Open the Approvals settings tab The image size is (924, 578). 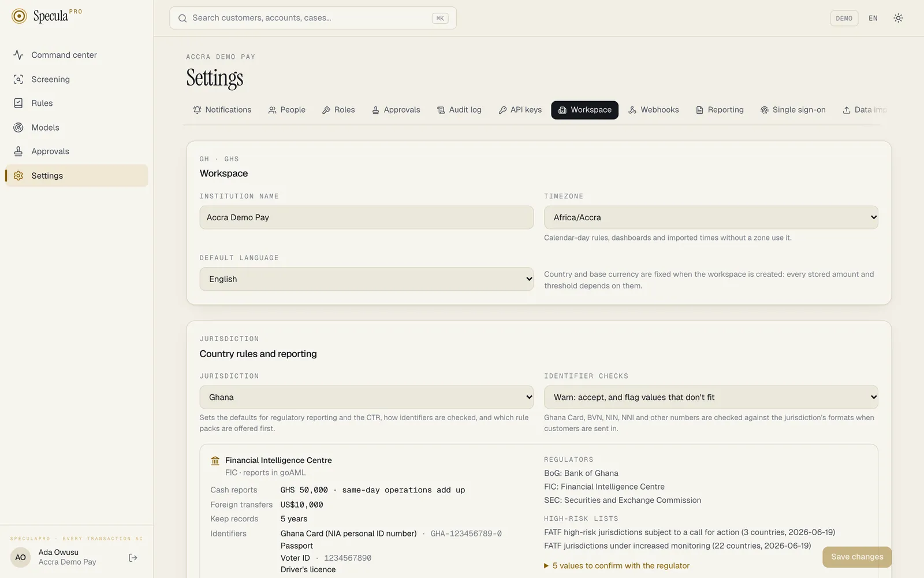(396, 110)
